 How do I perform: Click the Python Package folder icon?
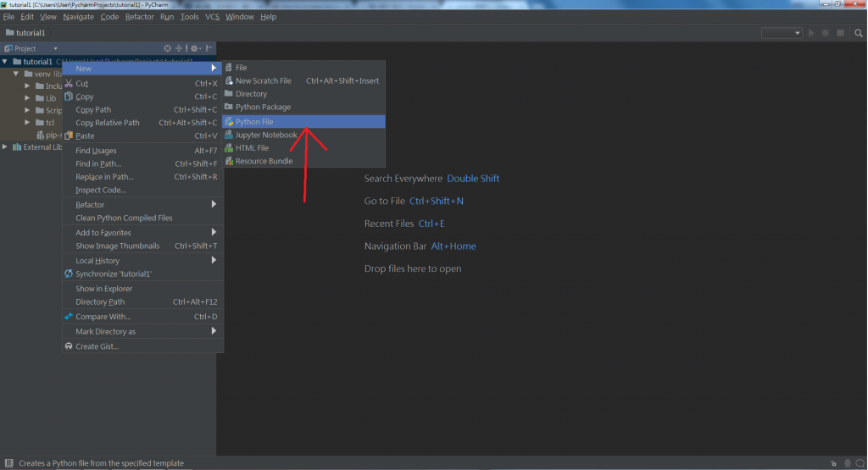click(229, 107)
